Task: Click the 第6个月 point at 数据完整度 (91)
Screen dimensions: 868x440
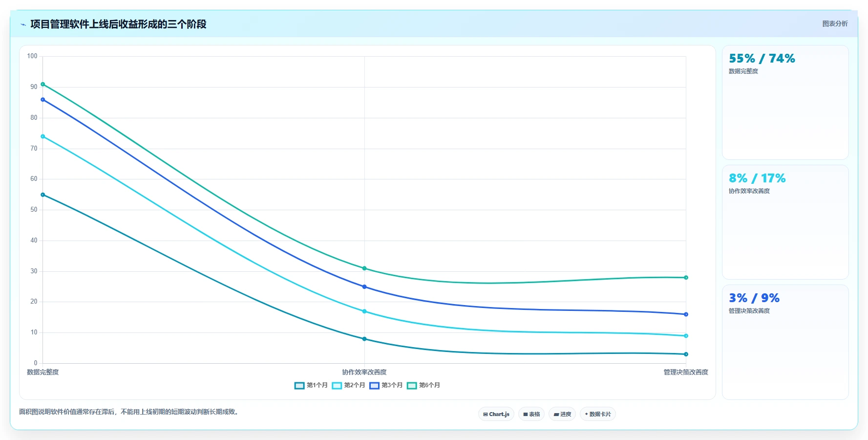Action: coord(43,85)
